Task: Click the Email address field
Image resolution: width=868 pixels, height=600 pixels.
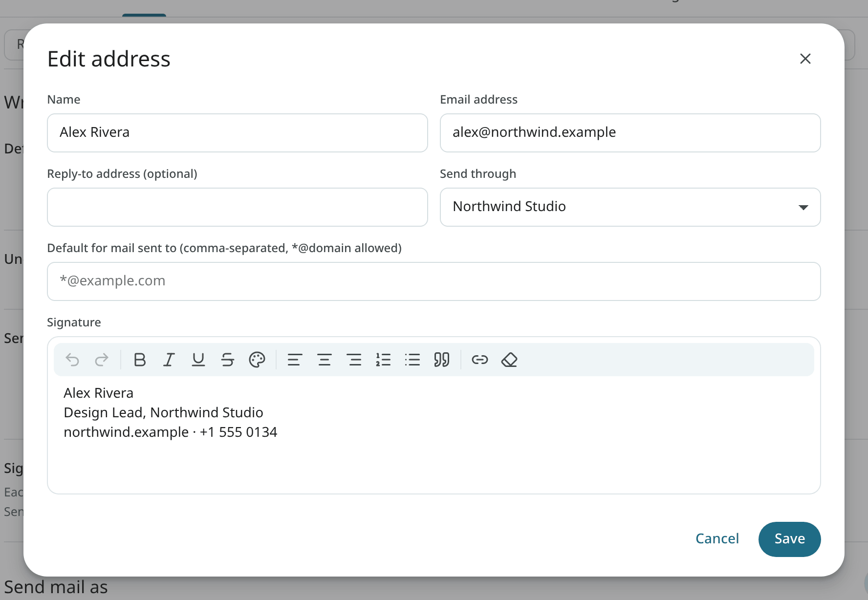Action: click(630, 133)
